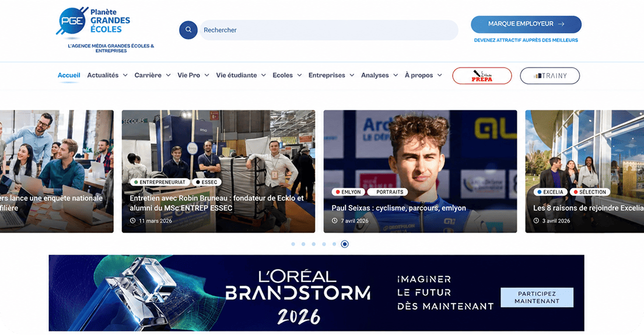Expand the Entreprises dropdown chevron
Image resolution: width=644 pixels, height=335 pixels.
pos(352,75)
